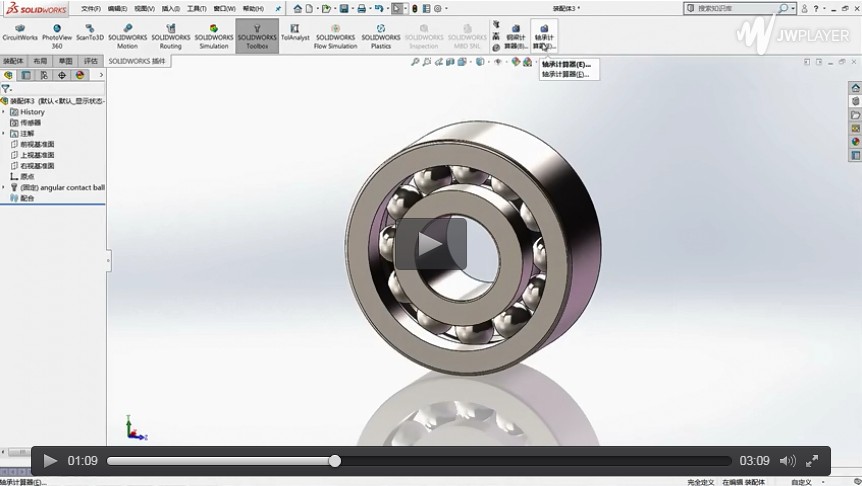Launch the PhotoView 360 add-in

click(x=57, y=35)
